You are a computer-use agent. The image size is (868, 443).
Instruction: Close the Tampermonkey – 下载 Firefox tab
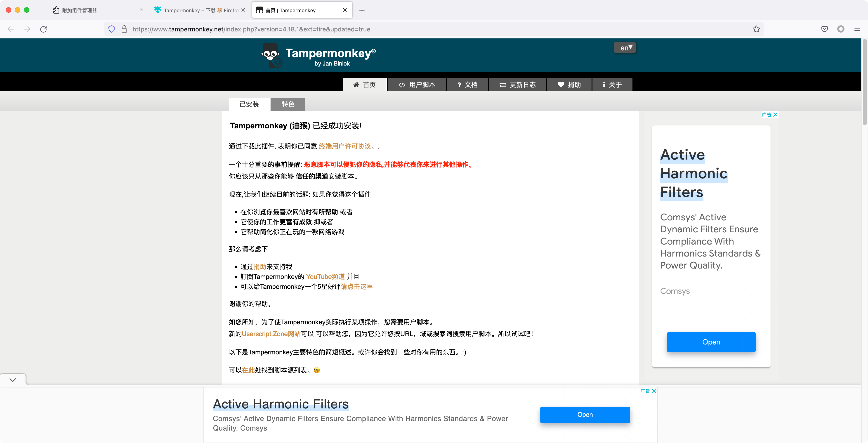243,10
